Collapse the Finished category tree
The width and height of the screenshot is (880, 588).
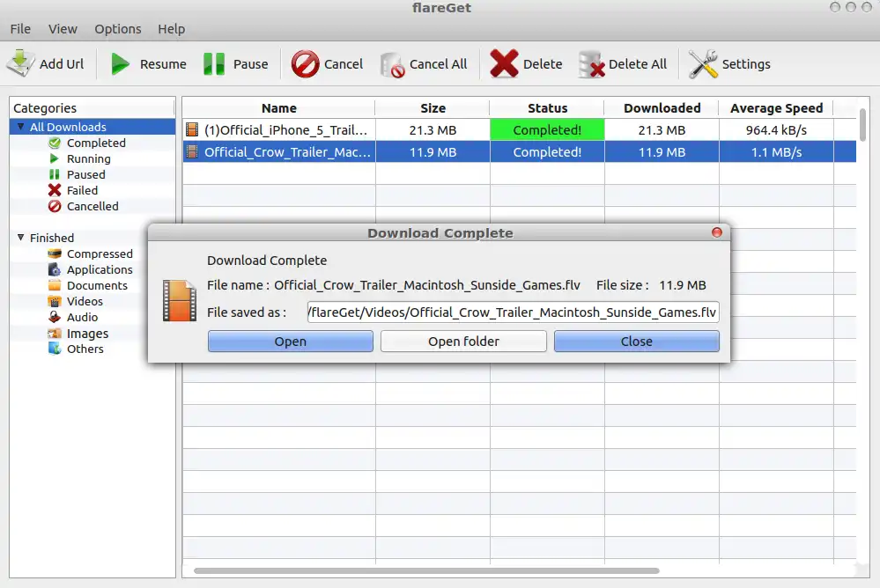21,238
